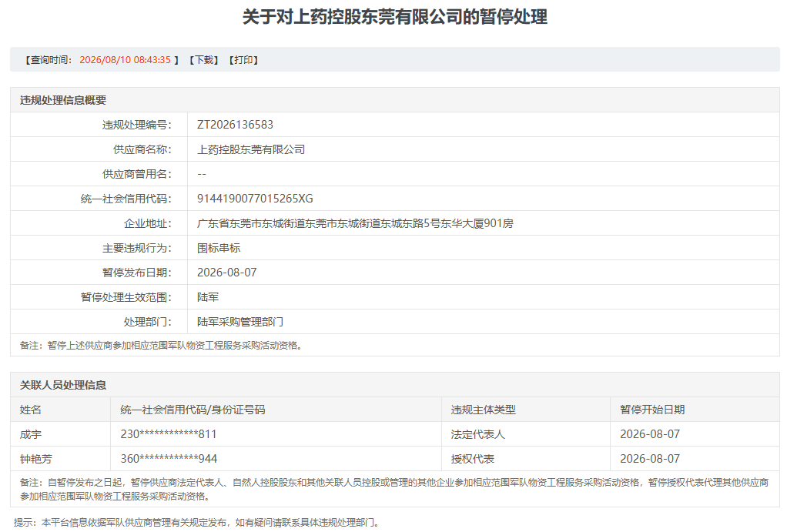Click the 【下载】 download link

tap(204, 60)
